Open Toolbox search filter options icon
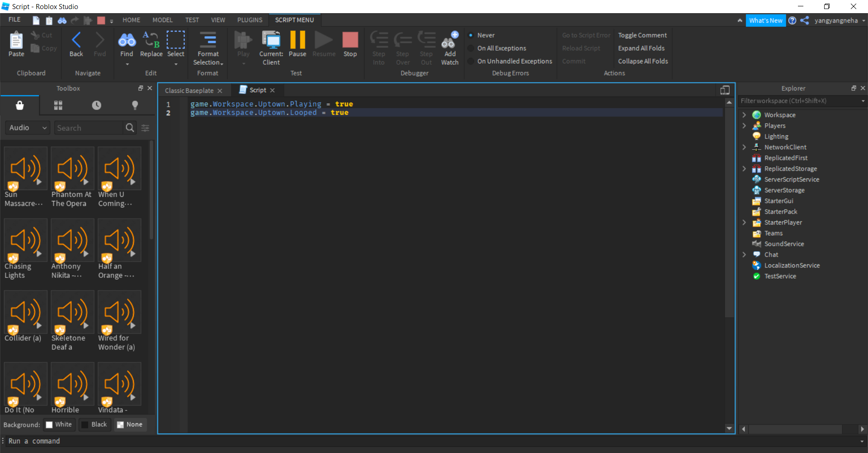868x453 pixels. (x=145, y=128)
